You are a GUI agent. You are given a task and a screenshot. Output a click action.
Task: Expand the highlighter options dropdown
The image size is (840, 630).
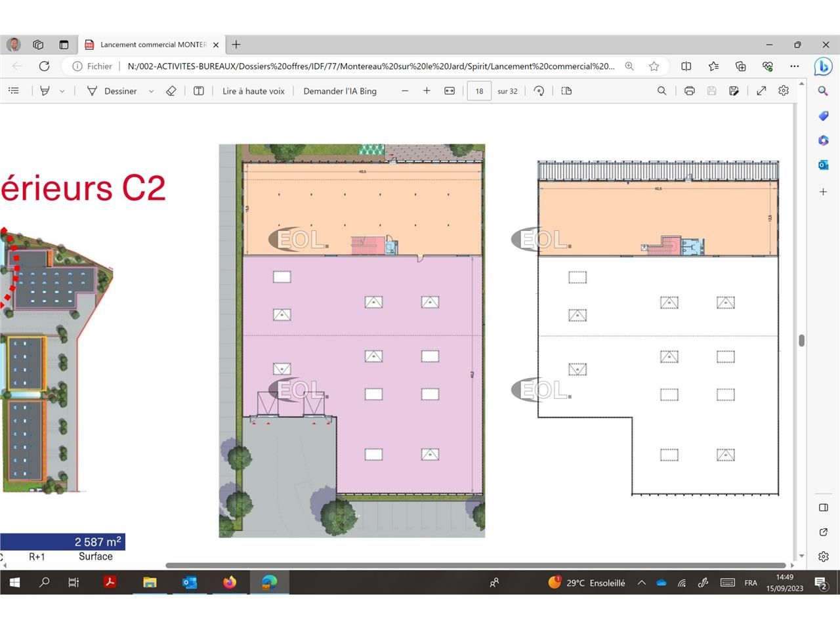point(62,91)
